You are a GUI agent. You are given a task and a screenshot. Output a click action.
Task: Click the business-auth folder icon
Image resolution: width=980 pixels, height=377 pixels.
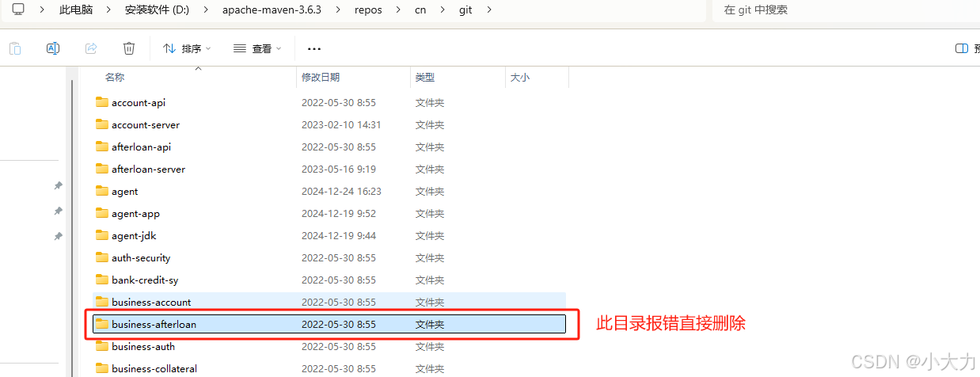click(101, 346)
